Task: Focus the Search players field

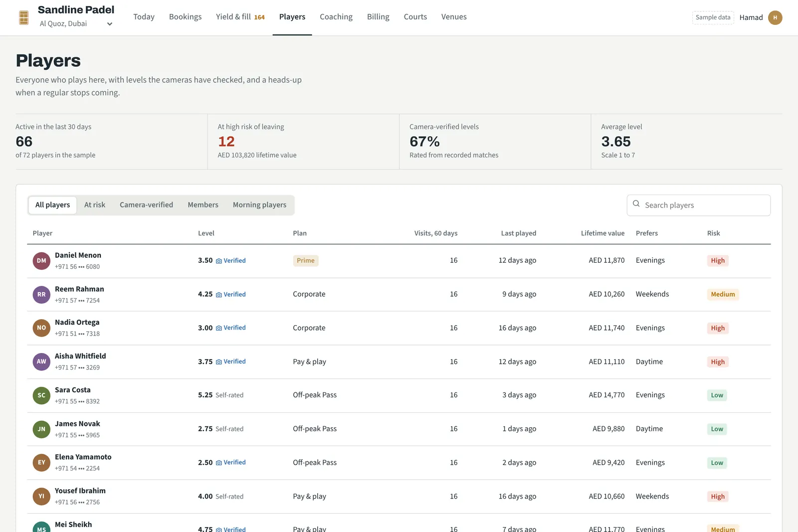Action: pos(698,205)
